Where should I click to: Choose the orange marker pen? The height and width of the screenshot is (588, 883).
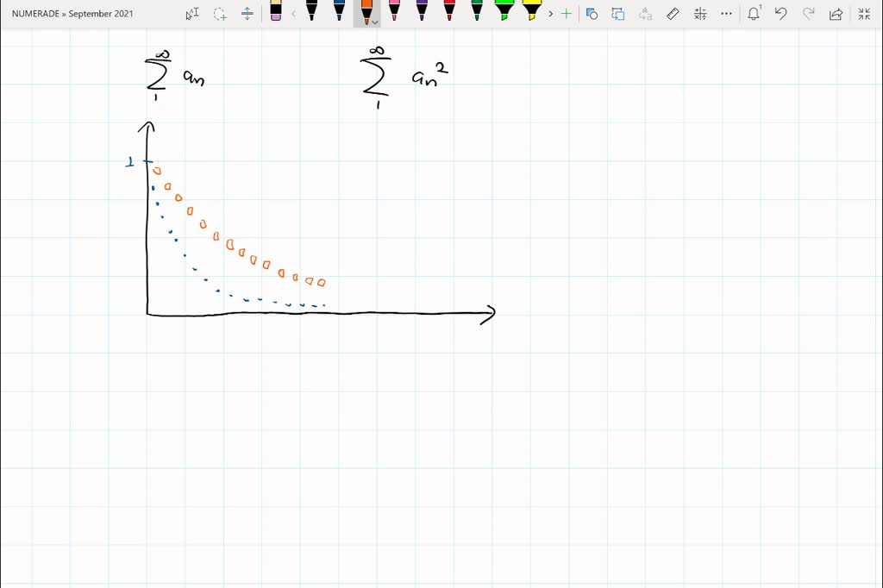365,13
